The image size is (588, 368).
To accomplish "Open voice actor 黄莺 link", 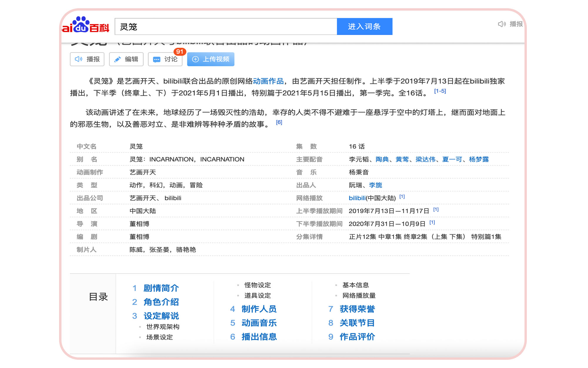I will tap(402, 159).
